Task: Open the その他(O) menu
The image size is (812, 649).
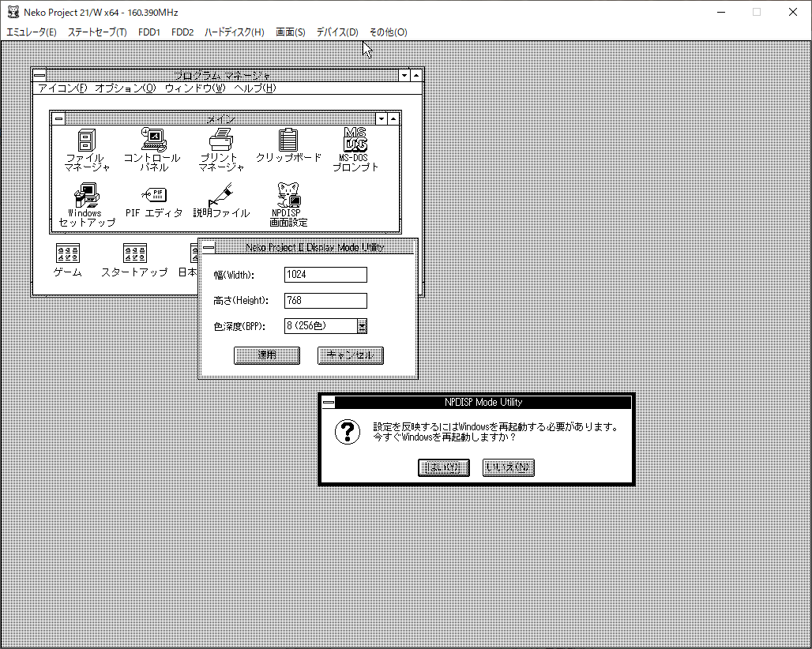Action: [388, 32]
